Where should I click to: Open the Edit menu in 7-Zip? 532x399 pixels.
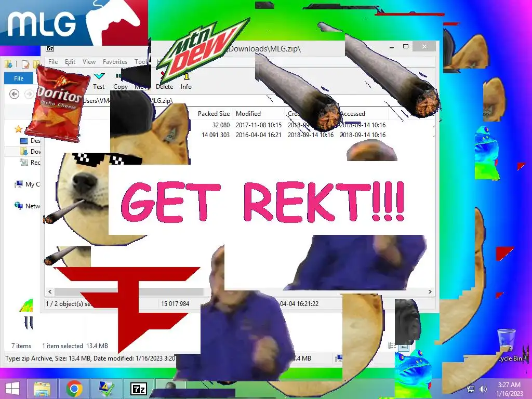pyautogui.click(x=70, y=62)
